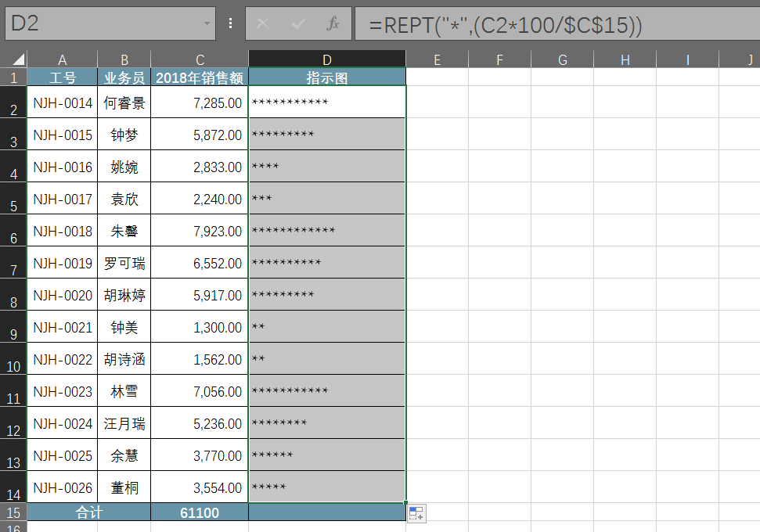Click the formula bar options dots
The width and height of the screenshot is (760, 532).
[x=230, y=23]
